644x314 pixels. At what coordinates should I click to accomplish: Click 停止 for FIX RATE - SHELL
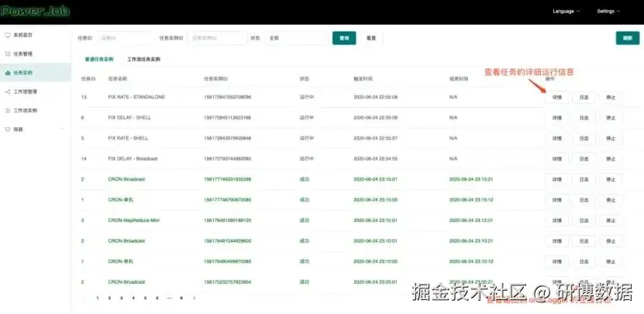[x=611, y=139]
